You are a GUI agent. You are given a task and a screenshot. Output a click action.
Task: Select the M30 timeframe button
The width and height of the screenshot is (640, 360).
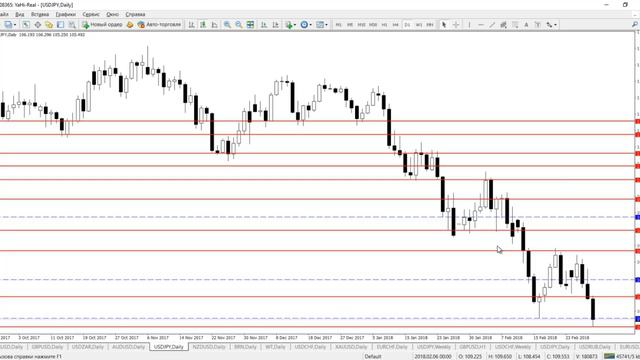click(x=373, y=25)
